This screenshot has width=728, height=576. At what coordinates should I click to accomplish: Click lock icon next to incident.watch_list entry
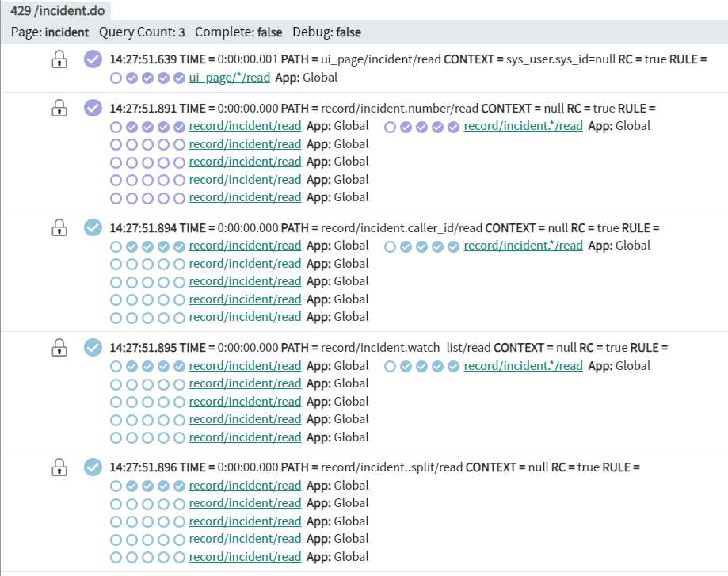pyautogui.click(x=59, y=348)
